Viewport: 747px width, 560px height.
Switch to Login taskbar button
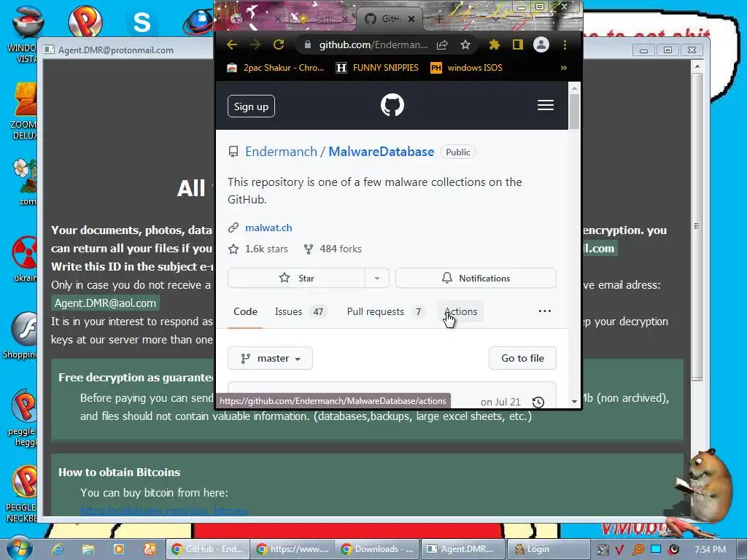pyautogui.click(x=547, y=549)
